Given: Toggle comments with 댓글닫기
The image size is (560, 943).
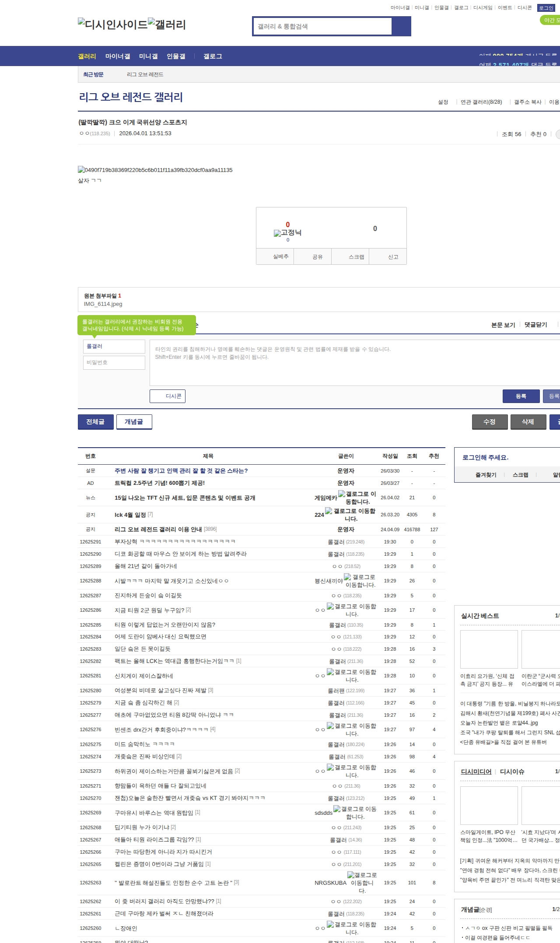Looking at the screenshot, I should (x=535, y=325).
